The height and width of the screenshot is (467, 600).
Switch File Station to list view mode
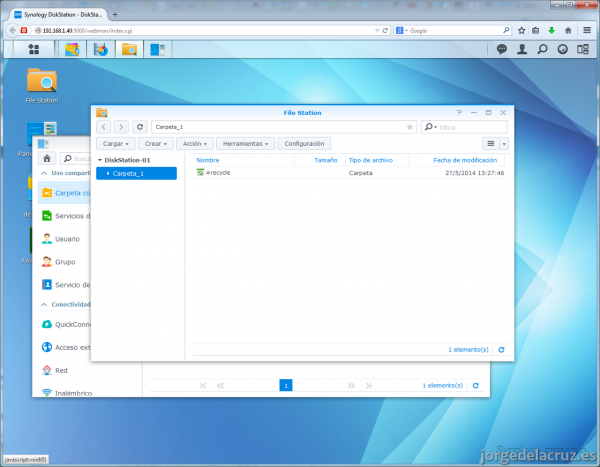(491, 144)
